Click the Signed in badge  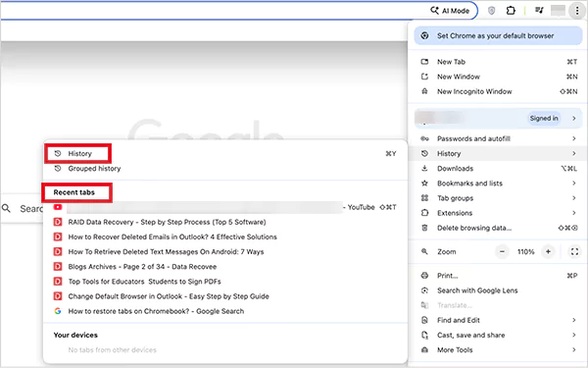544,119
